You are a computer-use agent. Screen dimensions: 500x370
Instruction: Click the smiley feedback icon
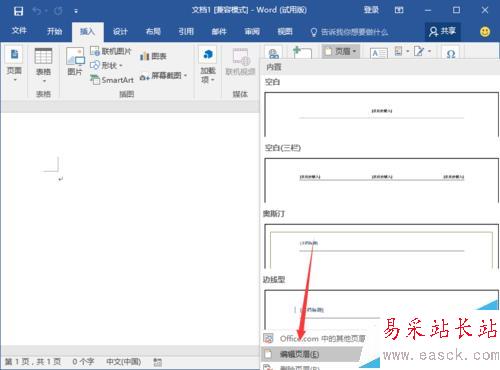[x=485, y=32]
